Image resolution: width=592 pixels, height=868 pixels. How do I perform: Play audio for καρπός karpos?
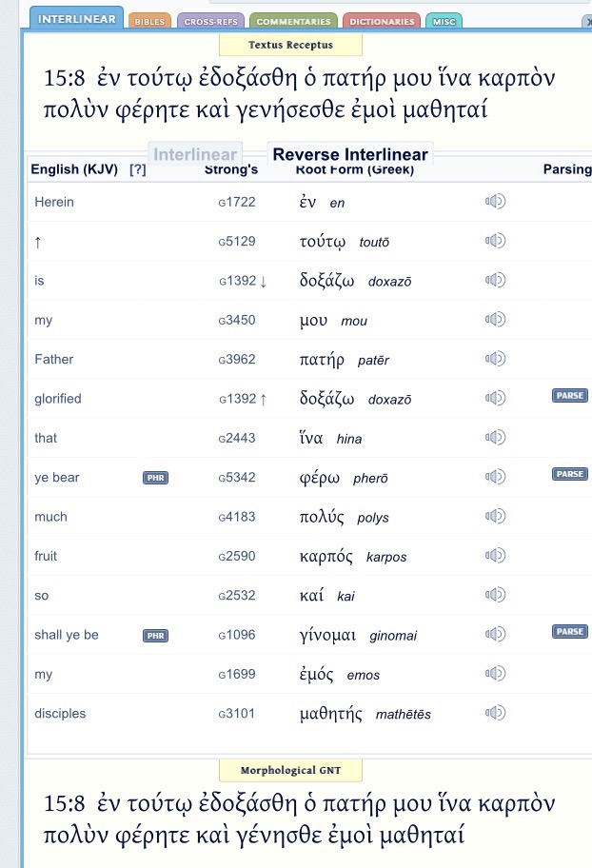coord(495,556)
